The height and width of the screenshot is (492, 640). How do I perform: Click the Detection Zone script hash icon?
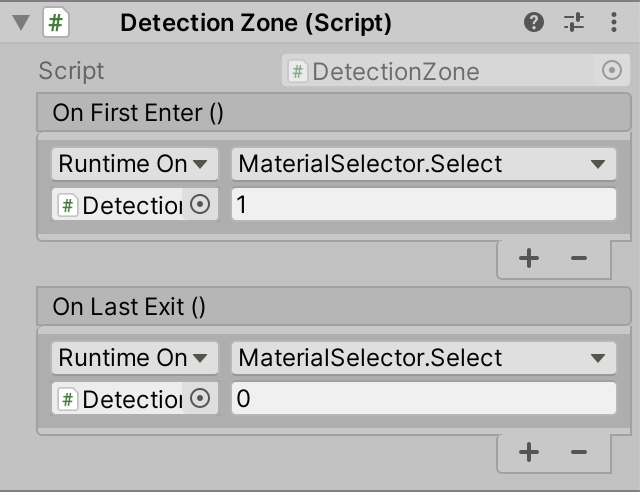click(56, 22)
